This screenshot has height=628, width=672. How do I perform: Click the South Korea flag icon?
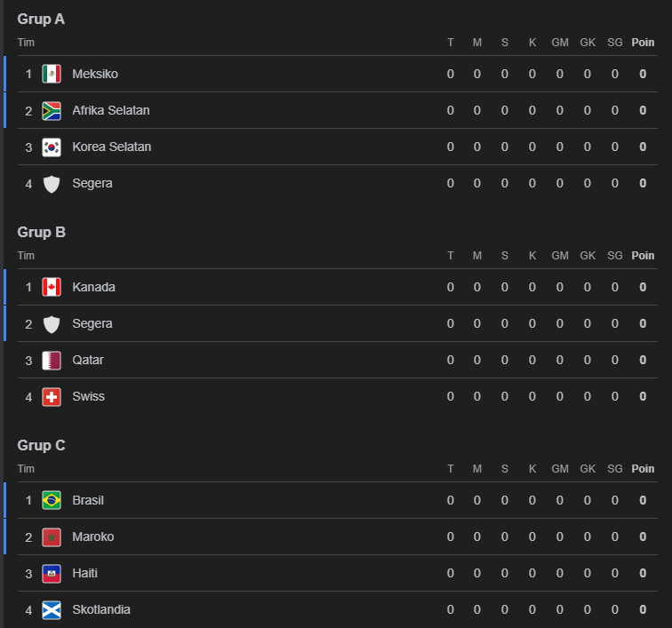coord(52,147)
